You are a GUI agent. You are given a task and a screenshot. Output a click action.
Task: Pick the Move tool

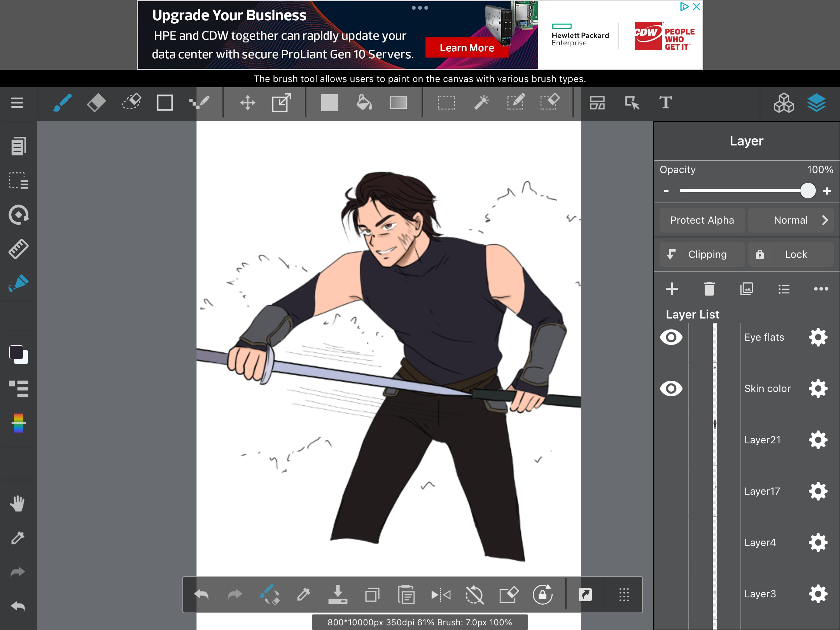pos(247,103)
